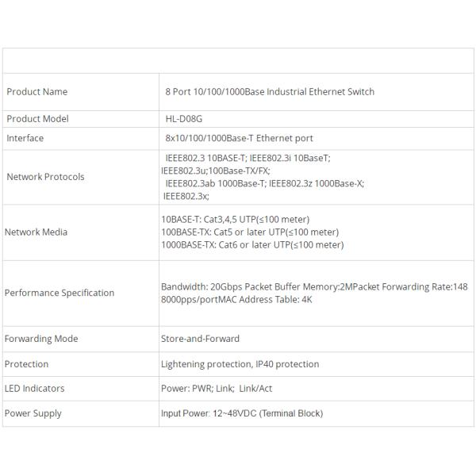Click the "Product Name" label cell
This screenshot has width=476, height=476.
click(x=37, y=91)
